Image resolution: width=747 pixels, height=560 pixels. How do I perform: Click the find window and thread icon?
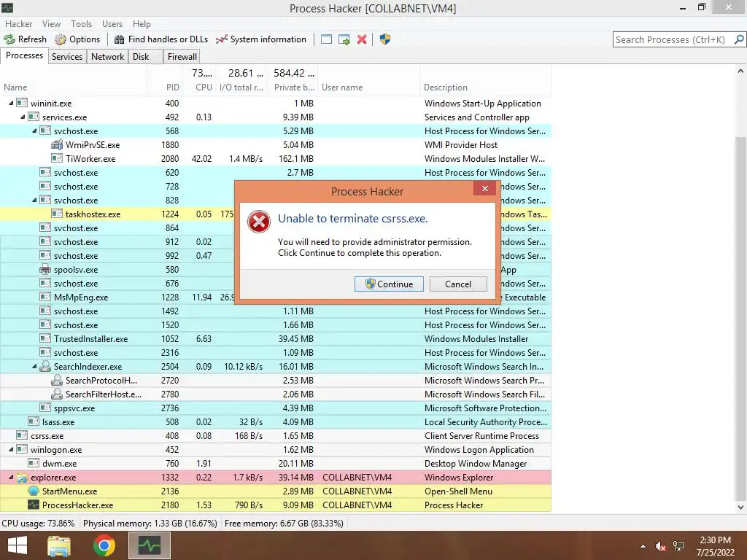(344, 39)
